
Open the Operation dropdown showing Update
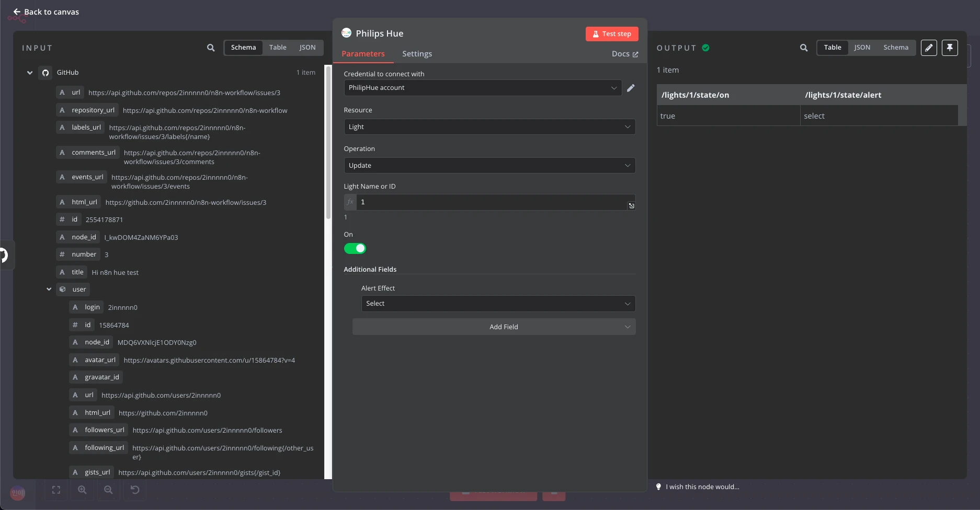[x=489, y=166]
